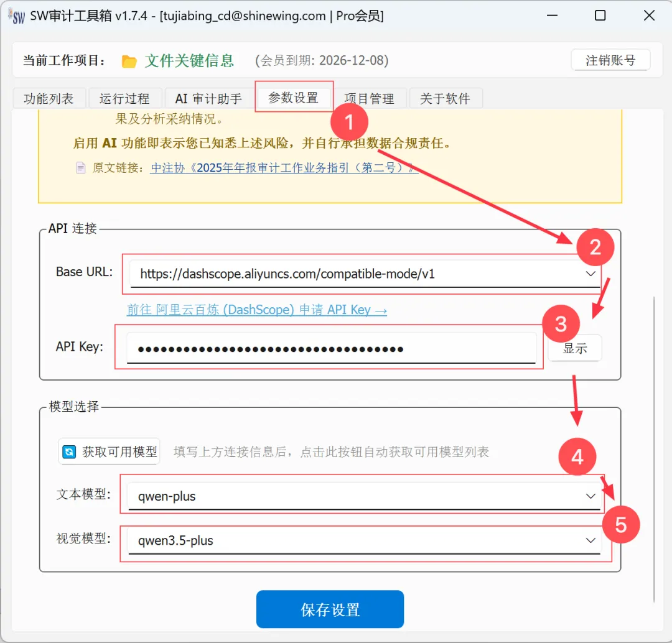Click the API Key password field
This screenshot has width=672, height=643.
pyautogui.click(x=331, y=348)
